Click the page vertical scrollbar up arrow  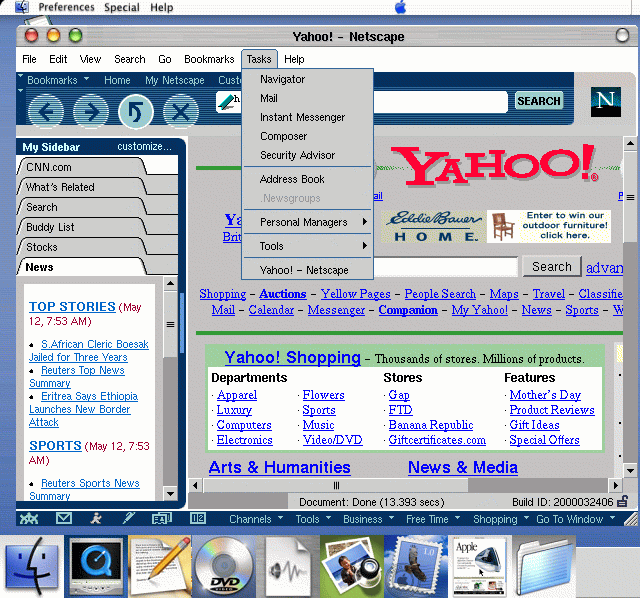[x=630, y=143]
